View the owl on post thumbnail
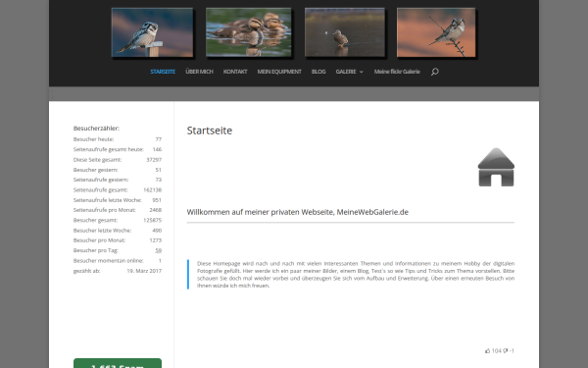 (152, 32)
